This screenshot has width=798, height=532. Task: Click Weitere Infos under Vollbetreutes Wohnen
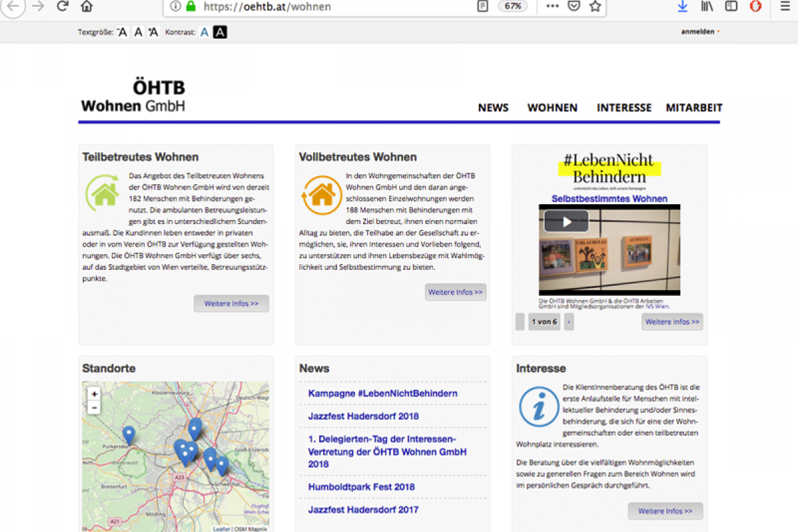(x=456, y=293)
